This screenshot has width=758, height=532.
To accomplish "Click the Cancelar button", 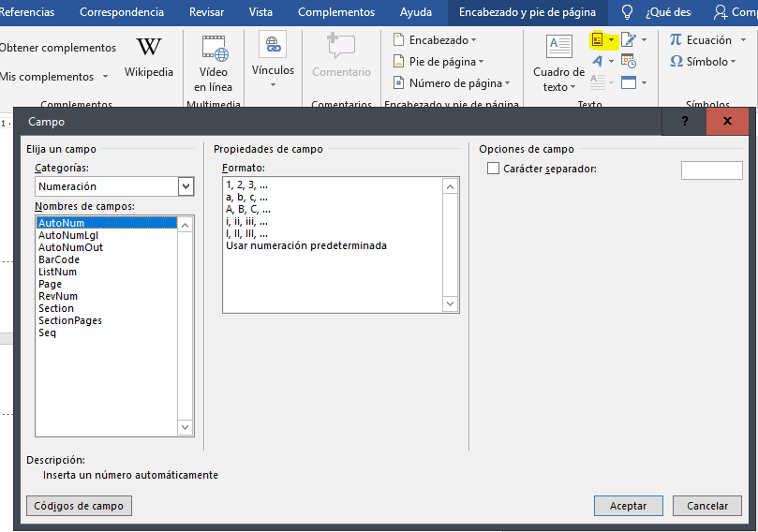I will (x=707, y=506).
